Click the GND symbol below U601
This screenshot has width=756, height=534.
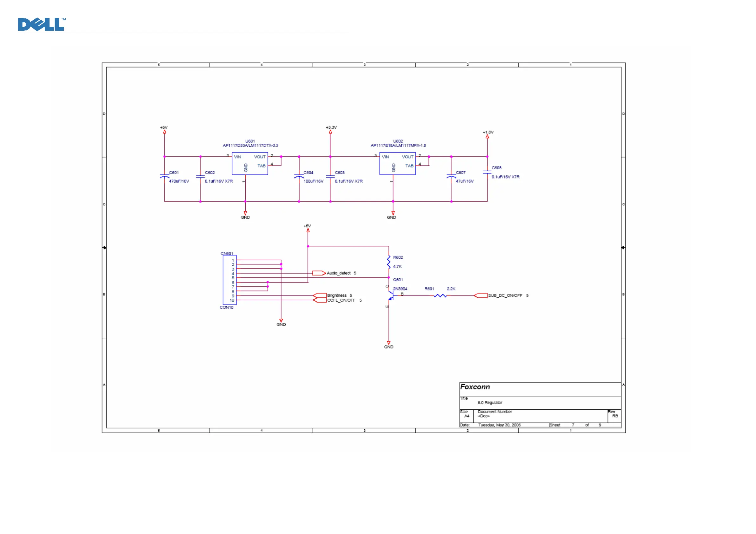pyautogui.click(x=245, y=213)
